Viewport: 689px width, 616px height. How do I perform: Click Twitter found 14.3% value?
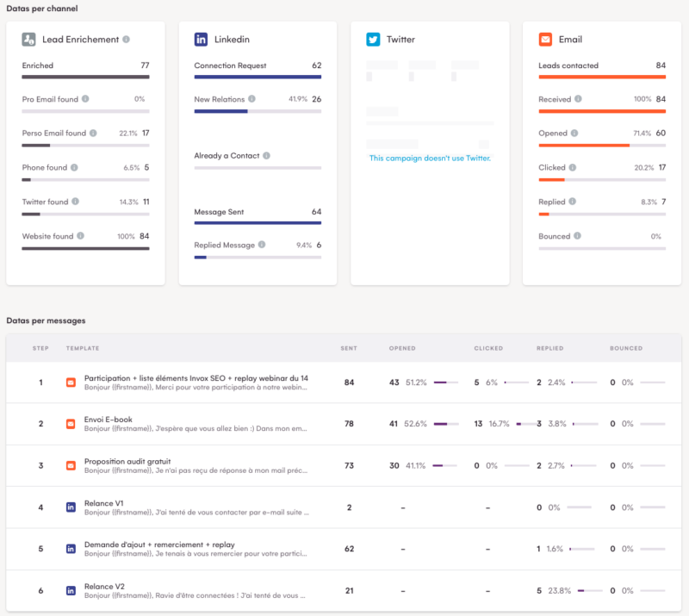point(128,202)
